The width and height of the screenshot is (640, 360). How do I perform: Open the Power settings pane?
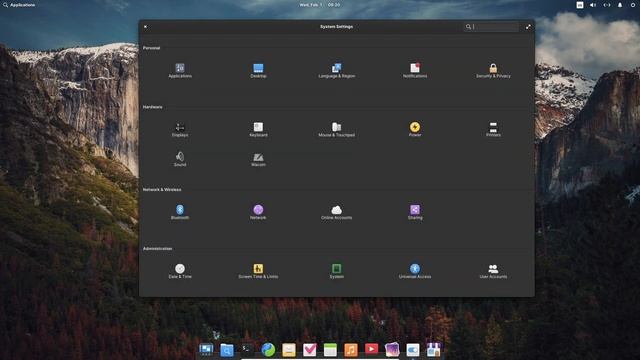(415, 129)
